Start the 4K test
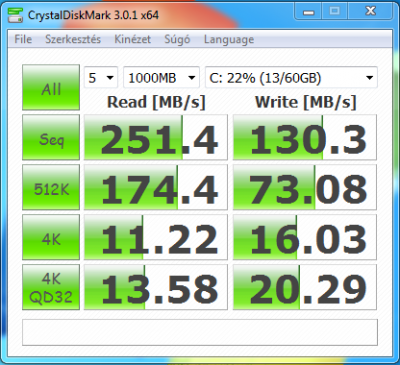400x365 pixels. coord(51,237)
